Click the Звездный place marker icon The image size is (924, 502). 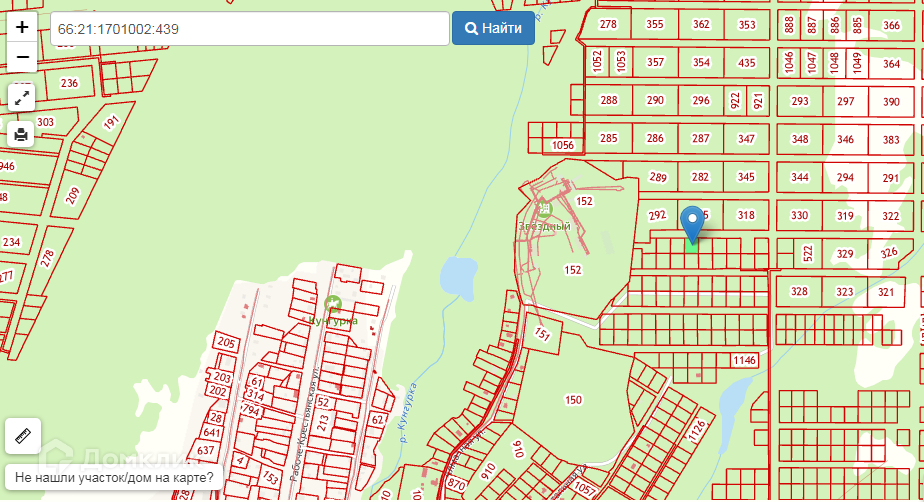pyautogui.click(x=543, y=208)
